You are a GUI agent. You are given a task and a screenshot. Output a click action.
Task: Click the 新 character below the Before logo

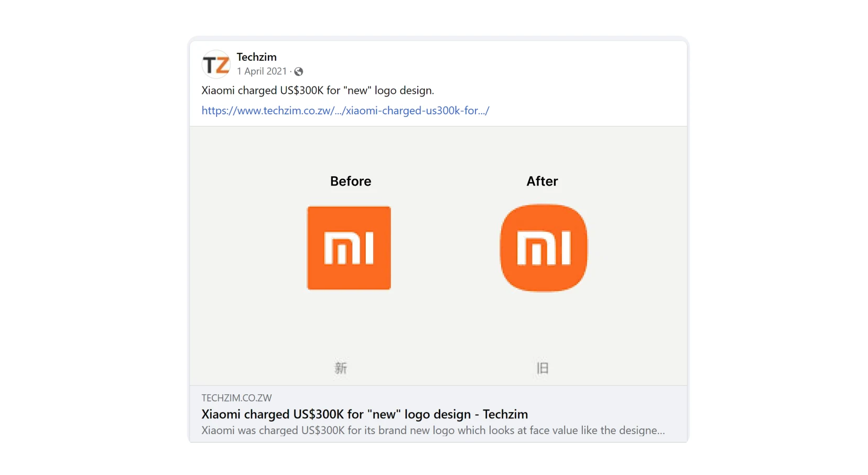pyautogui.click(x=341, y=368)
